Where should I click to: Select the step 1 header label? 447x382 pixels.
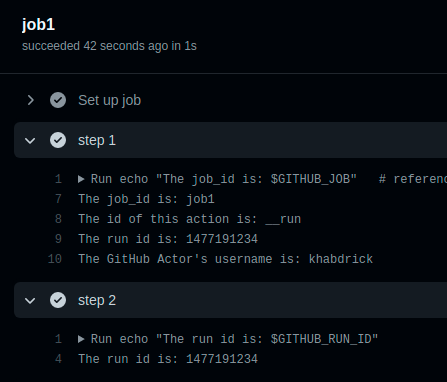click(x=97, y=140)
